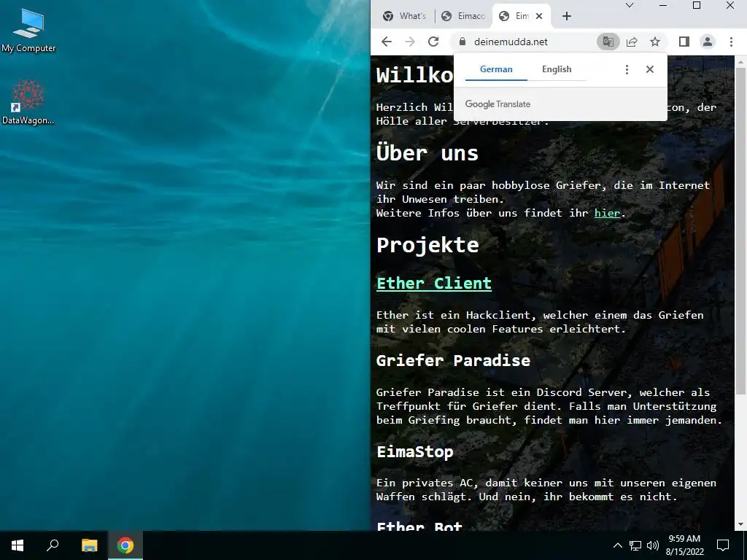Go back in Chrome
747x560 pixels.
click(387, 42)
